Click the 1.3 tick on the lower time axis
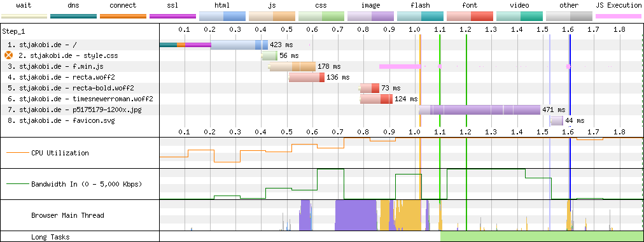 (492, 132)
